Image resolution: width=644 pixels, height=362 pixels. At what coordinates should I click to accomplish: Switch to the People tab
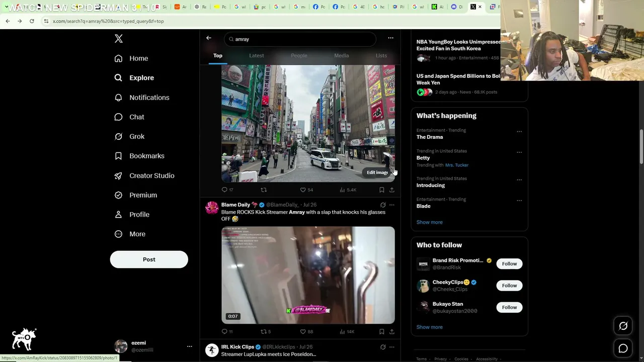click(299, 56)
